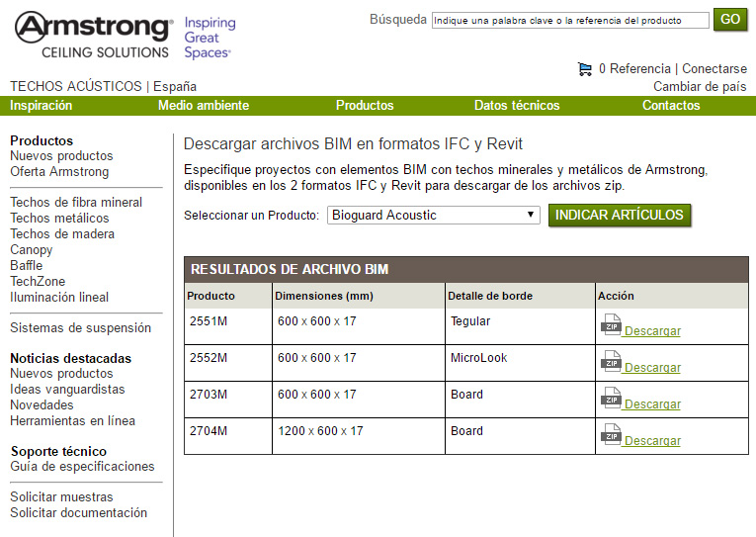Open the Productos menu in green bar
756x537 pixels.
(x=365, y=105)
